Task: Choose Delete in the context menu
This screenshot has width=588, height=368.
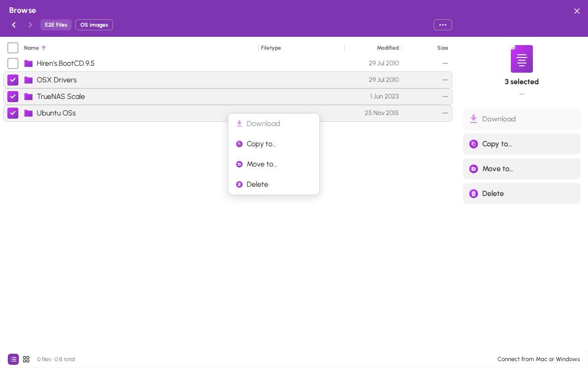Action: tap(274, 184)
